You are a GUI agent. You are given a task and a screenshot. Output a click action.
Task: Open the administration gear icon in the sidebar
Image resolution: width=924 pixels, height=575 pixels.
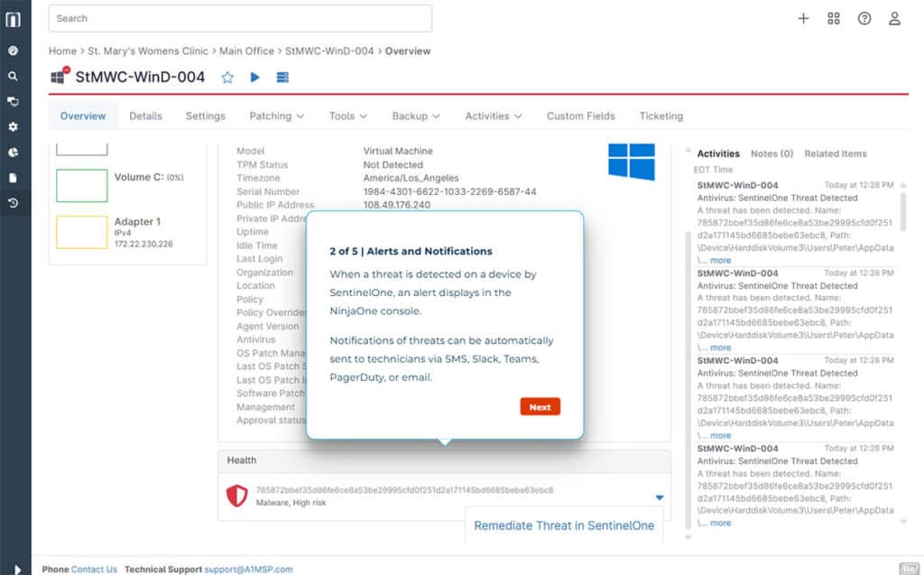point(13,127)
